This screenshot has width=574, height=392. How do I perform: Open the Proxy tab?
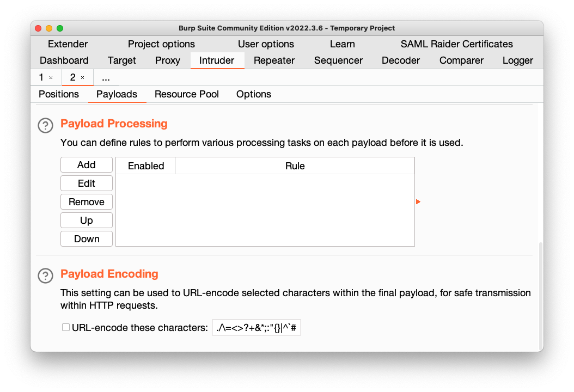pos(168,60)
